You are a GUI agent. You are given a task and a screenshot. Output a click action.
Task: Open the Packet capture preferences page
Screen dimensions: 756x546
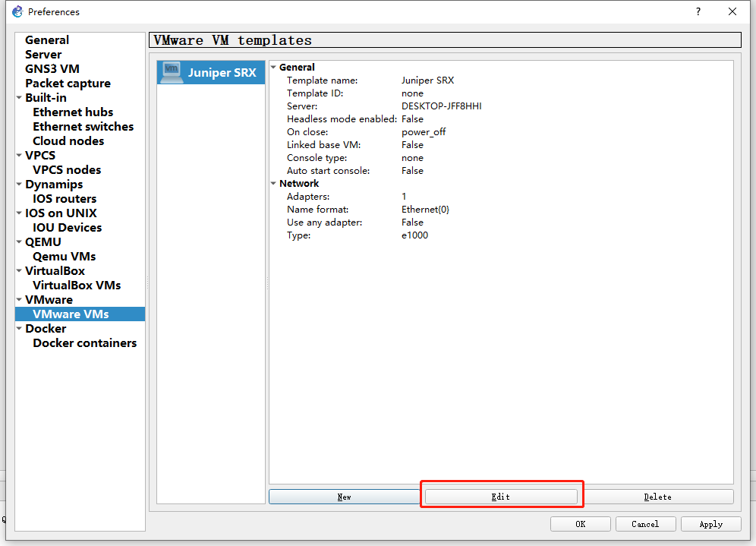click(x=68, y=84)
